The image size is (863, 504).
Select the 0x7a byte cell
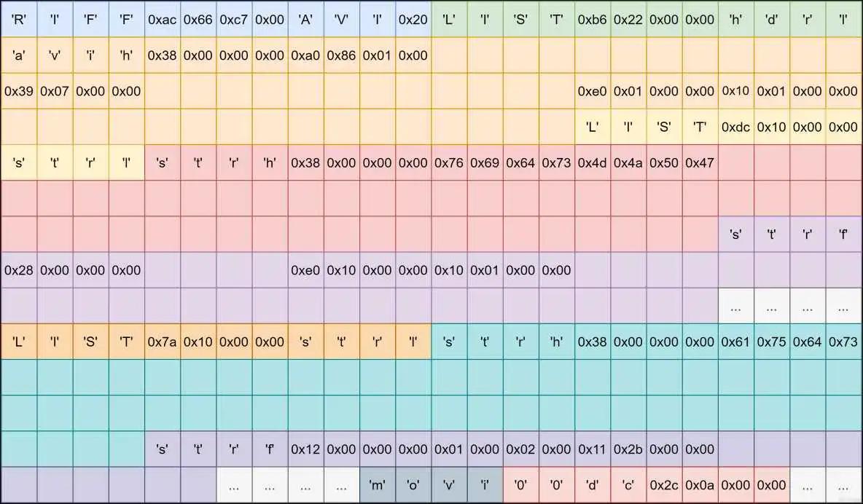[163, 342]
